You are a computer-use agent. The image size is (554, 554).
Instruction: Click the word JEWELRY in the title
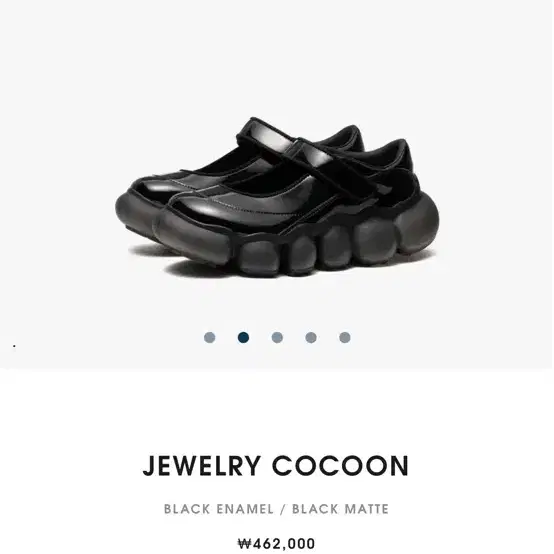tap(202, 466)
